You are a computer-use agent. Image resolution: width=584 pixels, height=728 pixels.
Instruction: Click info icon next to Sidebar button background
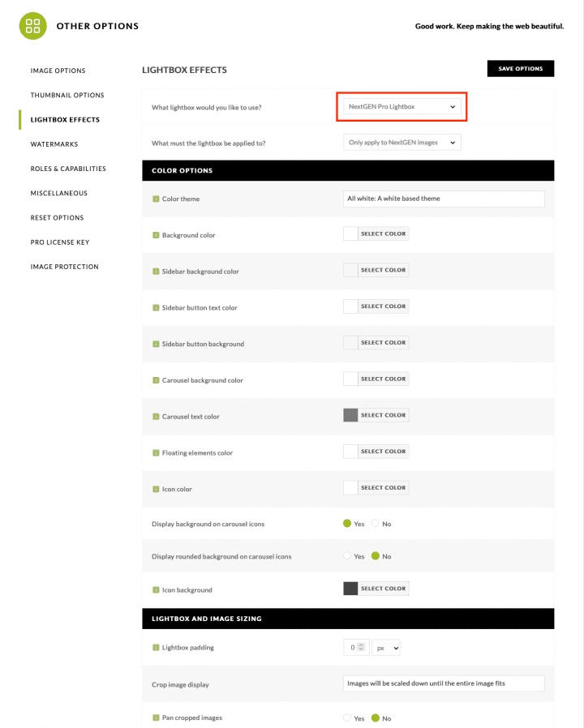(x=156, y=344)
